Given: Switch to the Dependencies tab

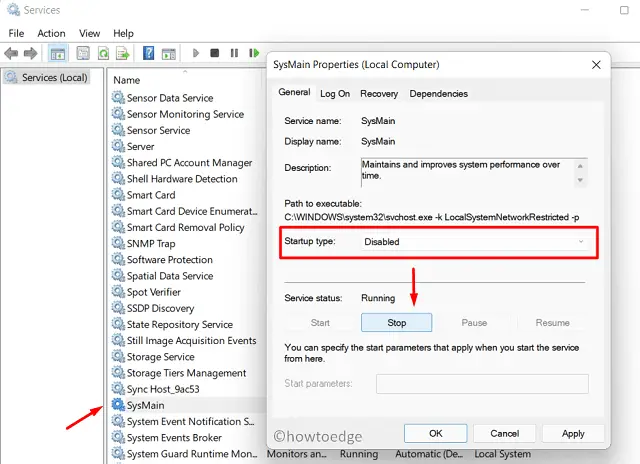Looking at the screenshot, I should 438,94.
